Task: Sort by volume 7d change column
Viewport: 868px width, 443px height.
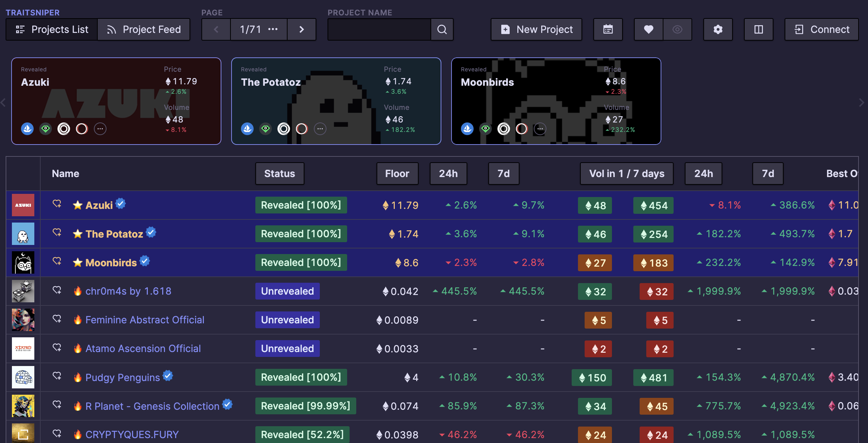Action: click(x=768, y=174)
